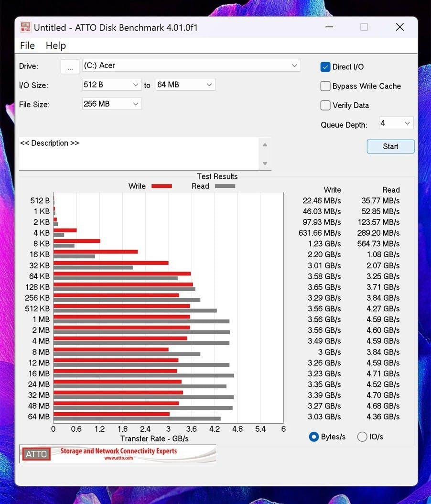This screenshot has width=431, height=504.
Task: Start the benchmark
Action: tap(390, 147)
